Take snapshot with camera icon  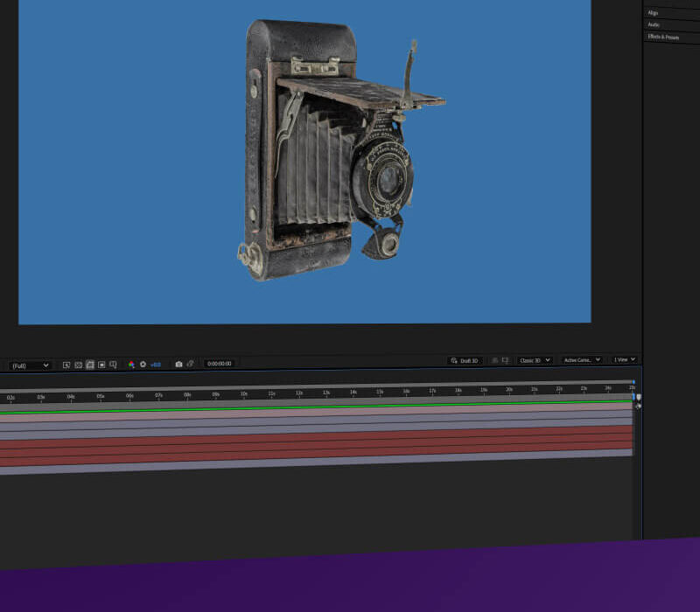(178, 364)
